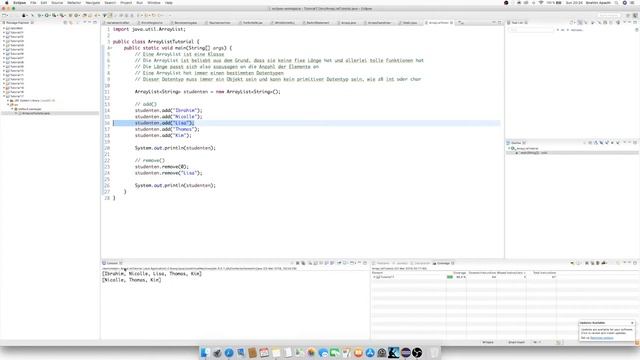Collapse the expanded Tutorial17 project node
This screenshot has width=640, height=360.
tap(4, 96)
